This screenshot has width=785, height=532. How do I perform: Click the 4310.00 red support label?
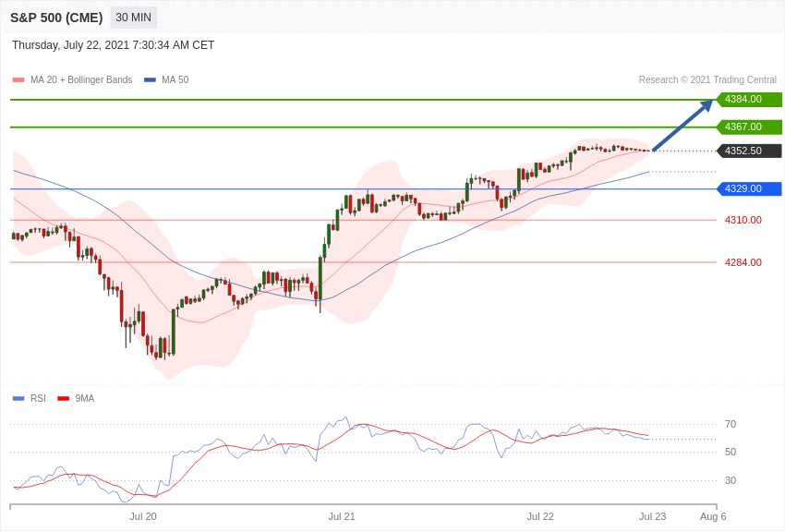pyautogui.click(x=743, y=220)
